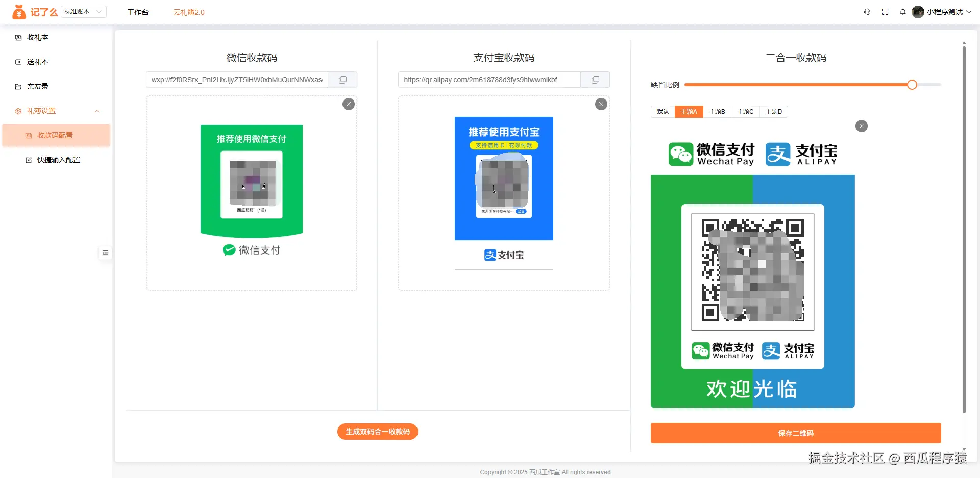Click the user avatar image
The height and width of the screenshot is (478, 980).
(918, 12)
